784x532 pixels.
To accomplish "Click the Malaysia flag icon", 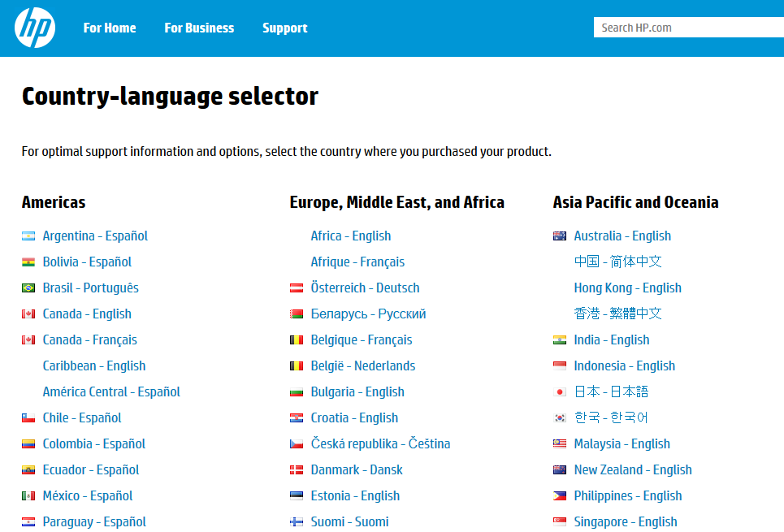I will 560,444.
